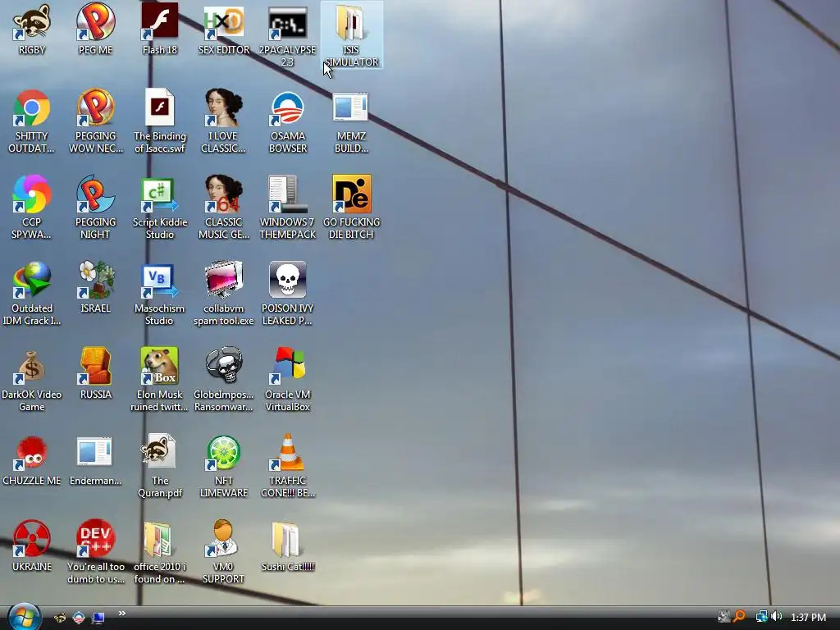Launch Obama logo icon in Quick Launch
This screenshot has width=840, height=630.
(79, 618)
